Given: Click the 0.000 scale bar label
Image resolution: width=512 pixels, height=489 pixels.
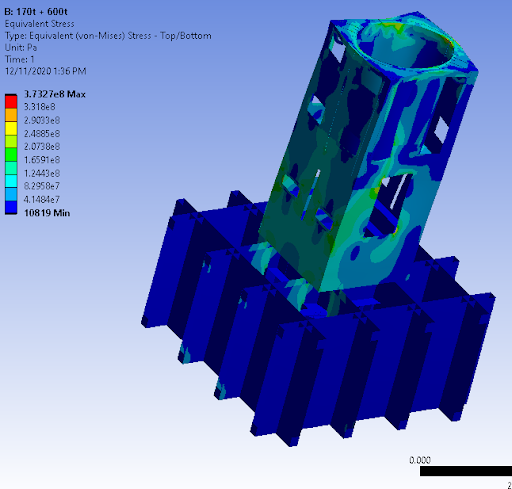Looking at the screenshot, I should tap(420, 460).
